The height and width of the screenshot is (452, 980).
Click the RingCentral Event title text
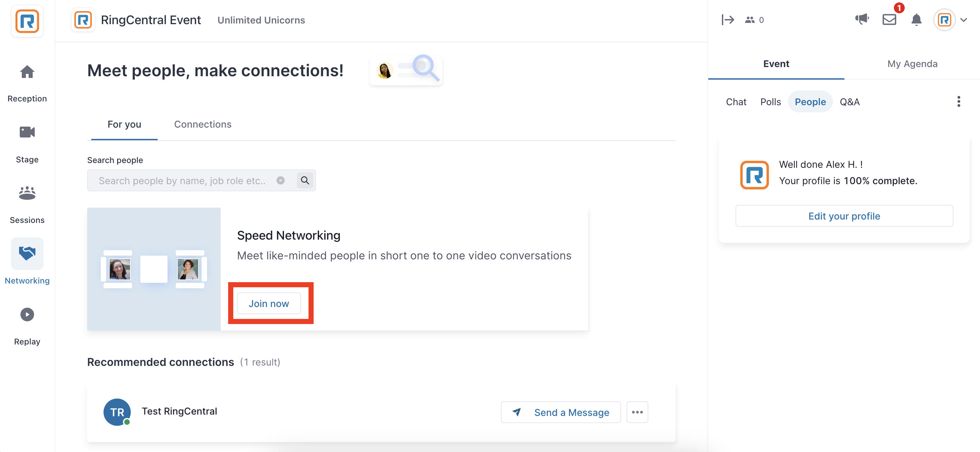tap(151, 20)
